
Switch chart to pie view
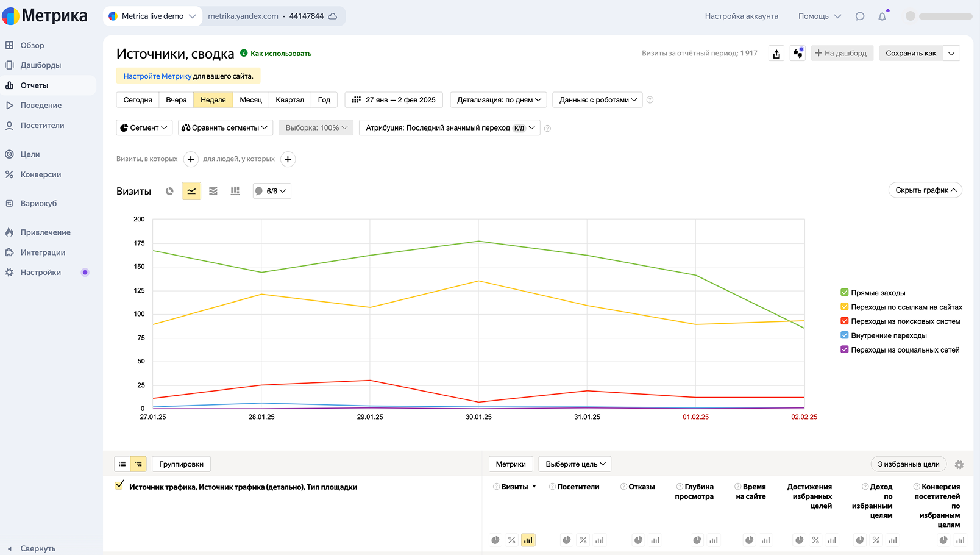coord(169,192)
